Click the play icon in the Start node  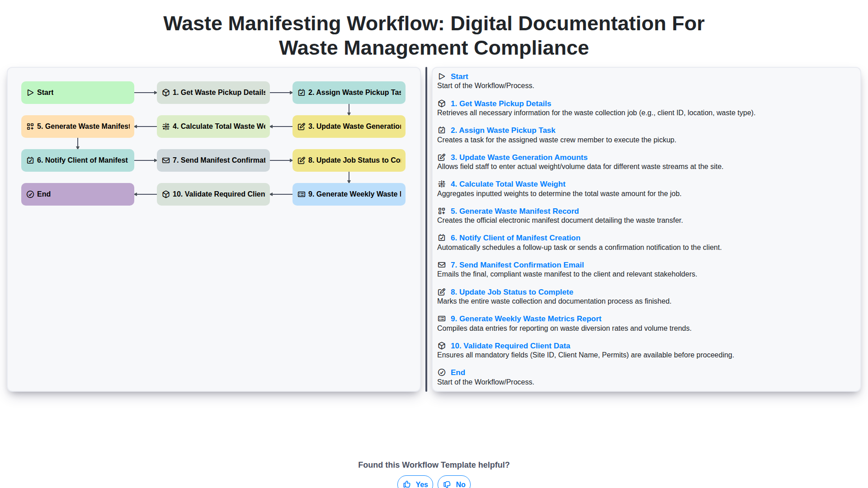(30, 93)
